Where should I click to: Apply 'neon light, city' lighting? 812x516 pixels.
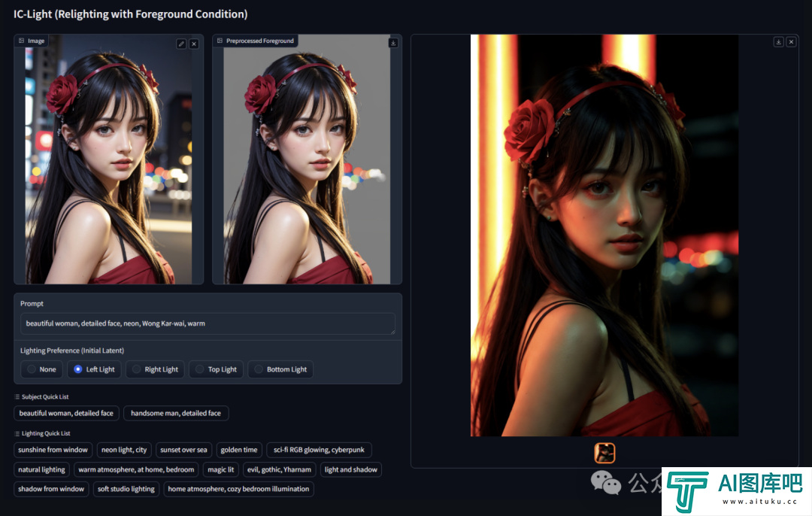coord(124,450)
